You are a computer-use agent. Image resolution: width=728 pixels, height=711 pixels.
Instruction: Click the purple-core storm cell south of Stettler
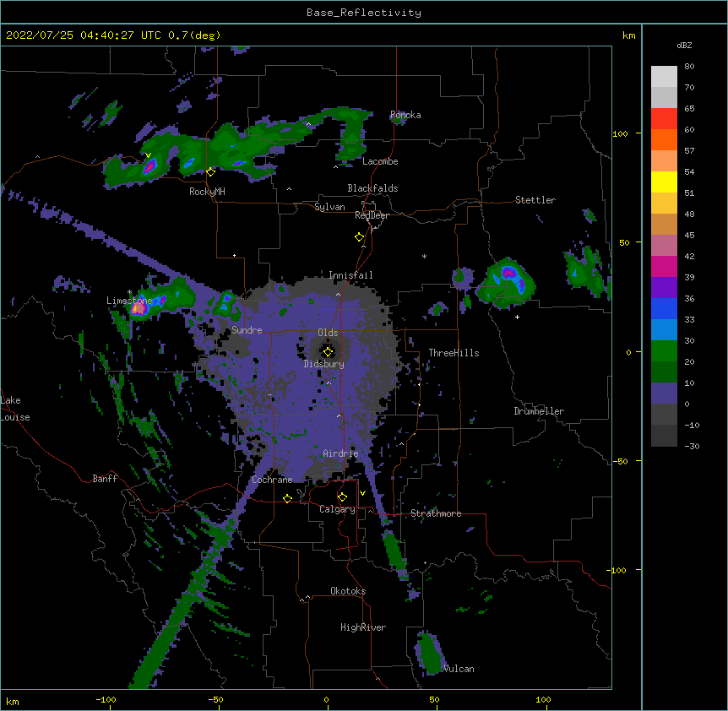(x=506, y=283)
